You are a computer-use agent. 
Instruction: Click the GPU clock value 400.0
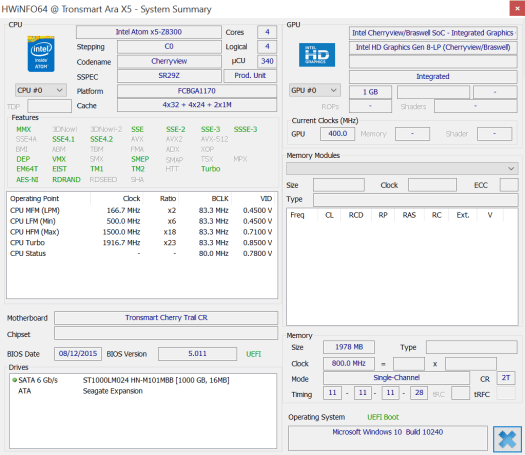[337, 134]
